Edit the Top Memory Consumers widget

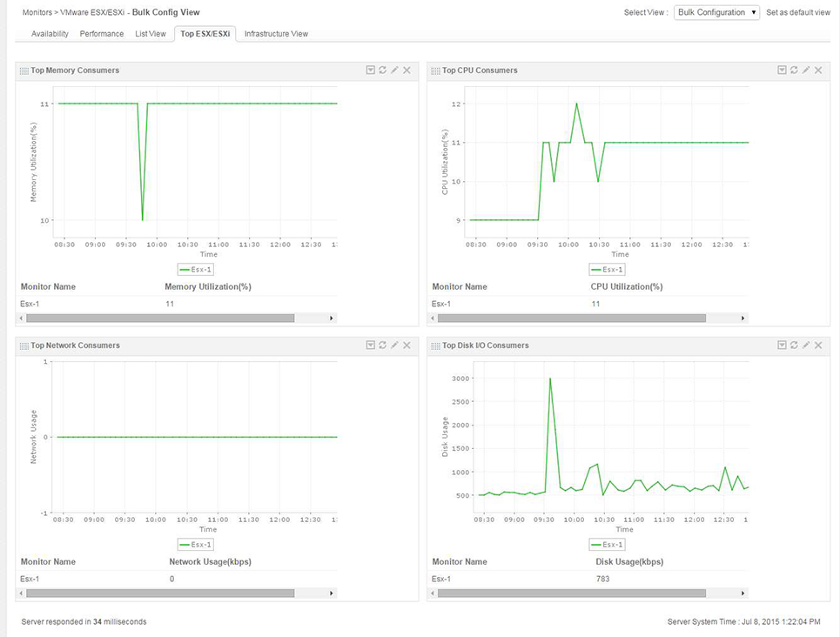(x=395, y=70)
